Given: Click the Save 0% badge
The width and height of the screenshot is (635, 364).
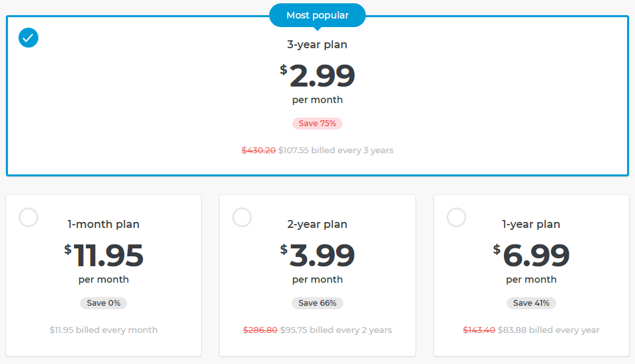Looking at the screenshot, I should click(x=104, y=303).
